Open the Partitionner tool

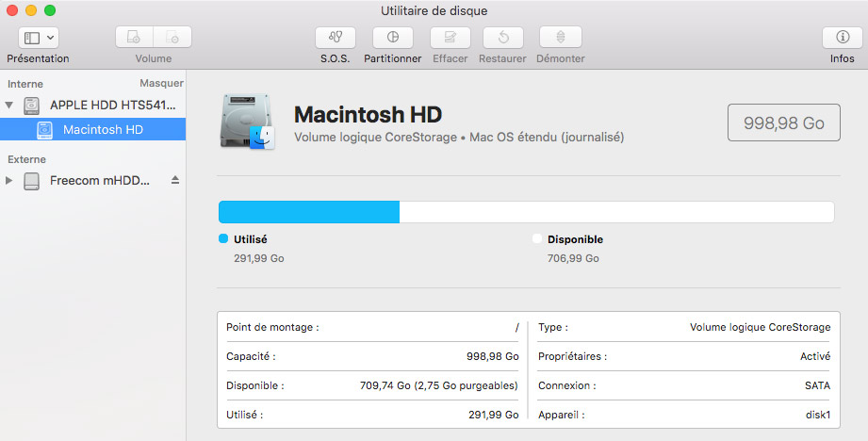click(x=392, y=37)
